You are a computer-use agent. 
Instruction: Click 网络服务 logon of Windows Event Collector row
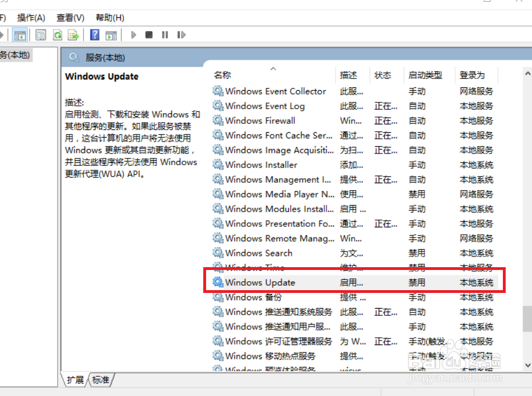click(x=477, y=91)
